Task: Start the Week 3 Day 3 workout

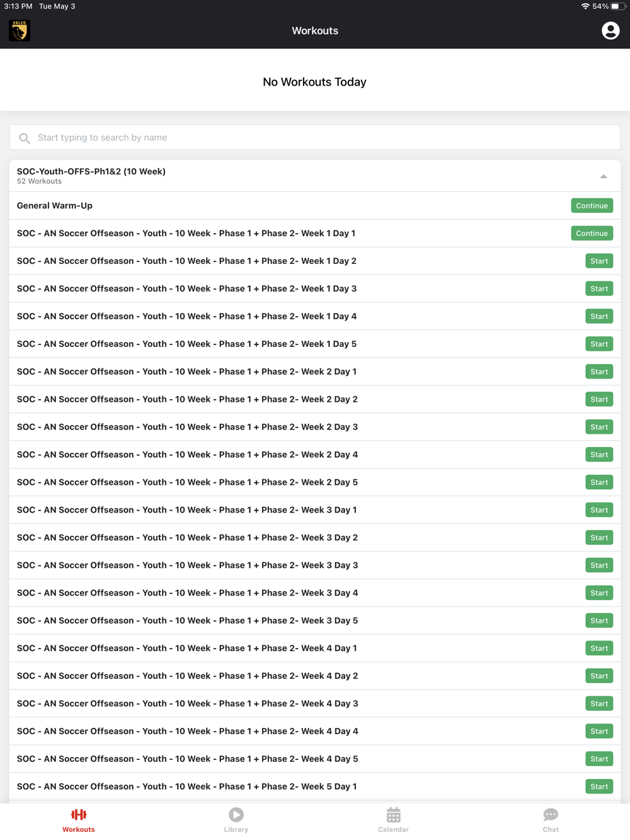Action: 599,565
